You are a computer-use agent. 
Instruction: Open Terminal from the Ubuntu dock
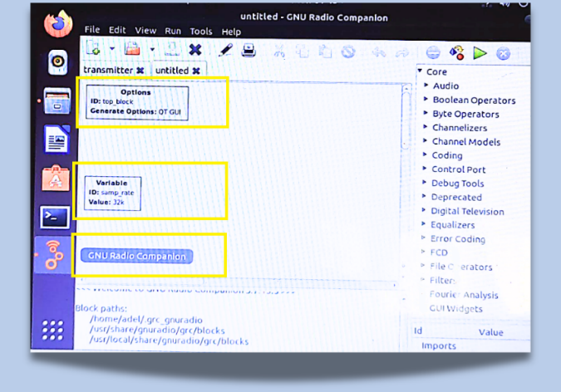pos(56,217)
